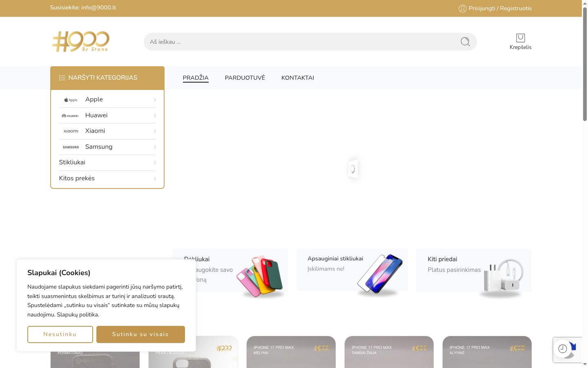The image size is (588, 368).
Task: Expand the Stikliukai category chevron
Action: tap(155, 163)
